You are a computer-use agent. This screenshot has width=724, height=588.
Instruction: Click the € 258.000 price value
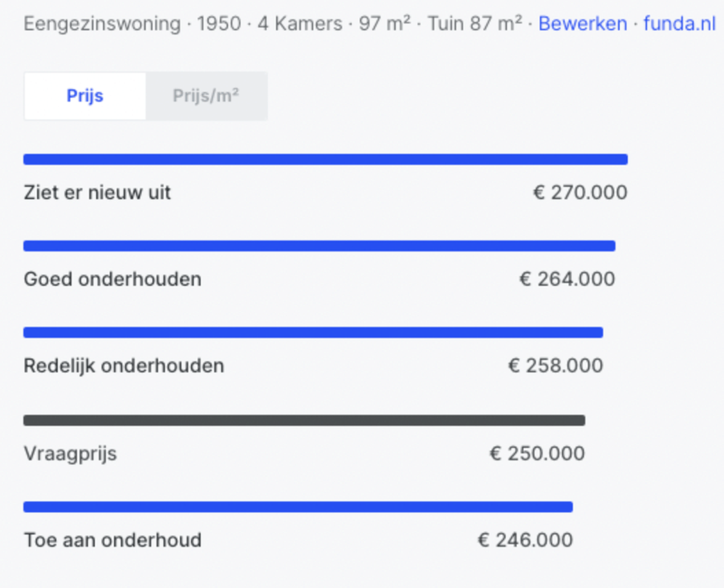pos(555,366)
